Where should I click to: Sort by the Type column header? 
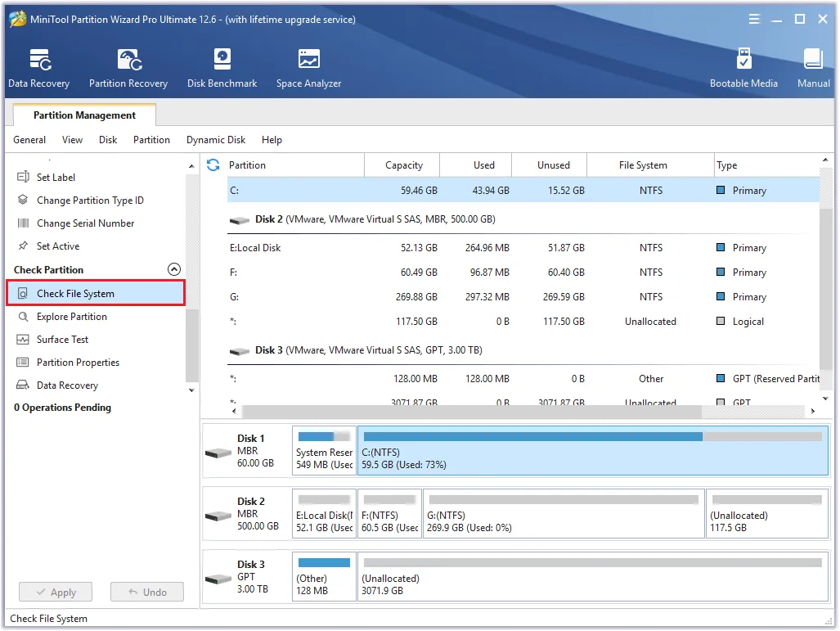[767, 165]
